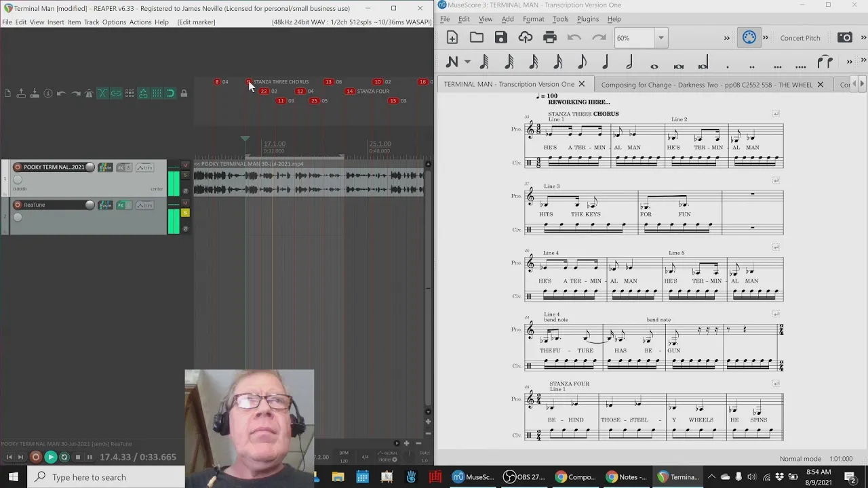Toggle the metronome in REAPER toolbar
Image resolution: width=868 pixels, height=488 pixels.
pos(89,93)
